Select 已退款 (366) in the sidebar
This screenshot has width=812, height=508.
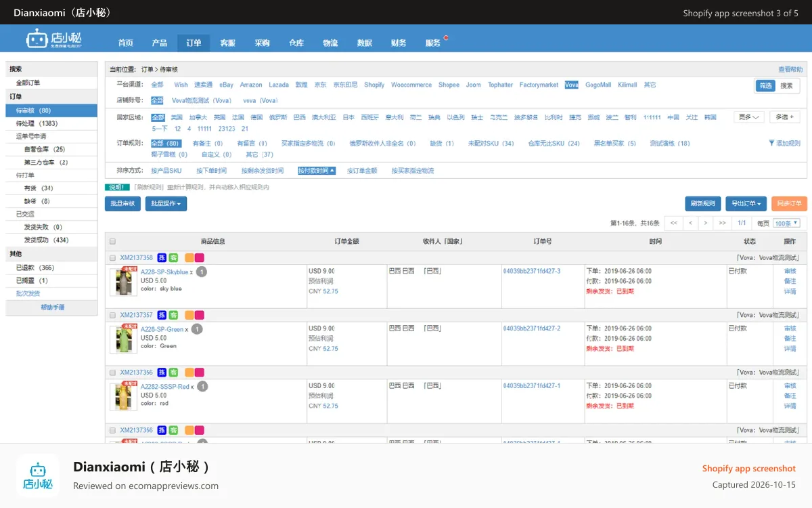51,268
